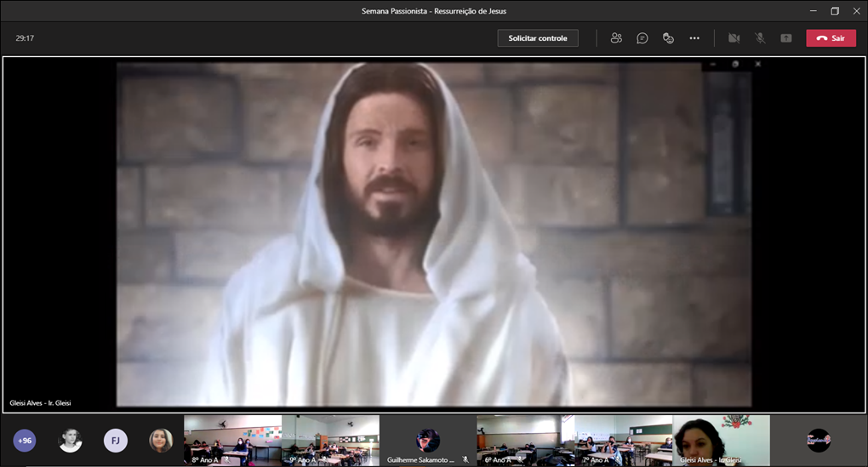Click the shared screen video area
The height and width of the screenshot is (467, 868).
coord(434,235)
